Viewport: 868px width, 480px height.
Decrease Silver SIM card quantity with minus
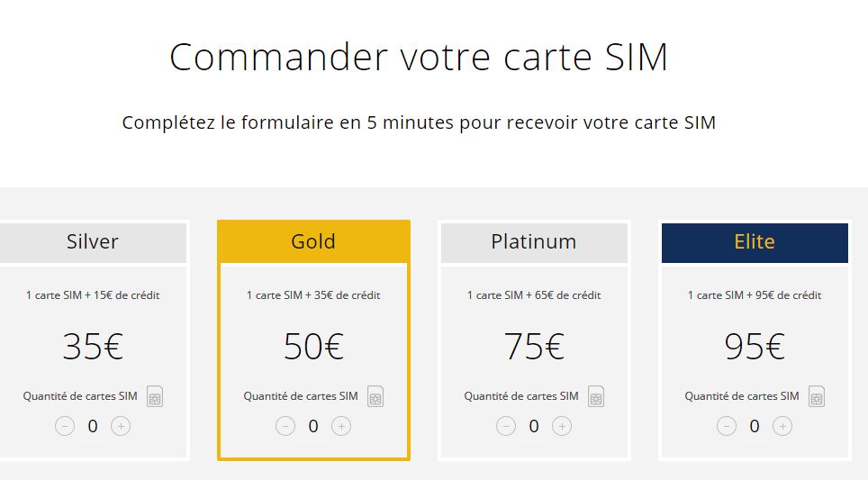click(x=65, y=426)
